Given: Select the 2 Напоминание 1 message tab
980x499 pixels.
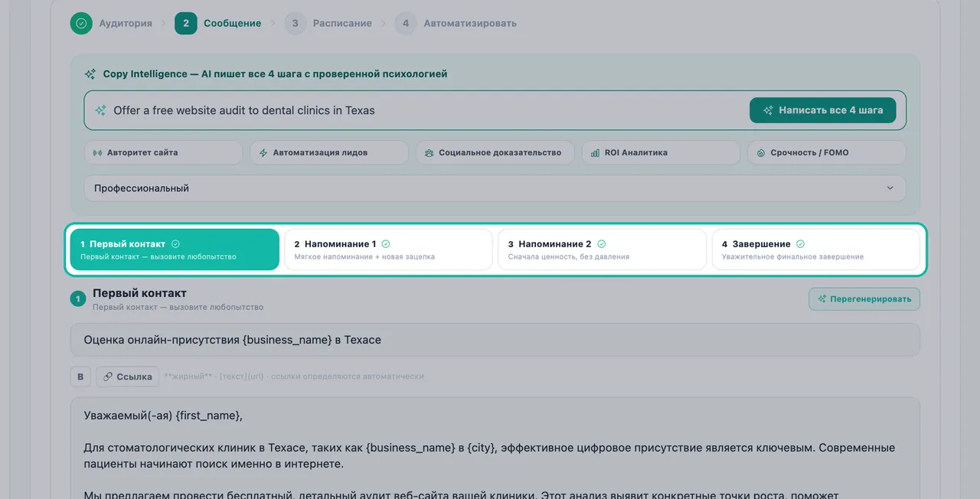Looking at the screenshot, I should tap(388, 249).
